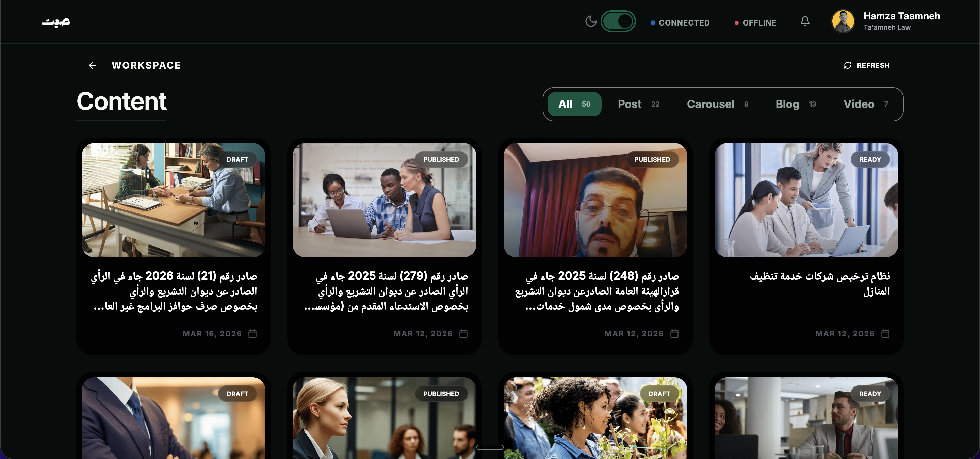Click the Content page heading

[x=122, y=101]
